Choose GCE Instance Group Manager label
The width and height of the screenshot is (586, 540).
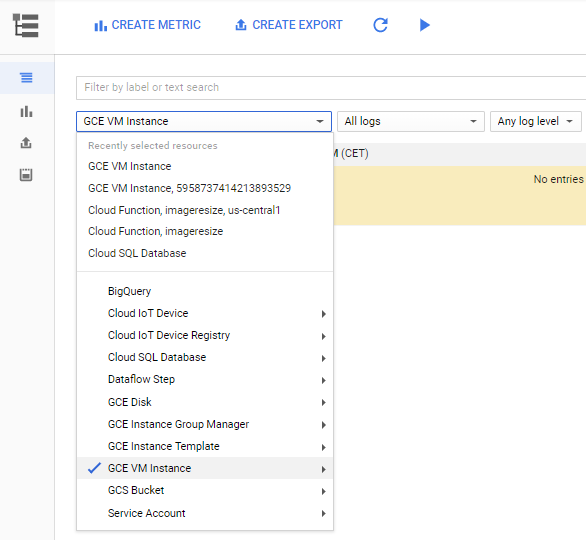178,424
